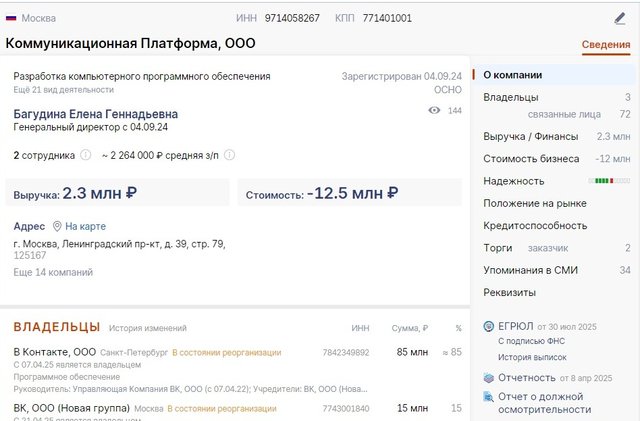This screenshot has width=640, height=421.
Task: Click info icon next to 2 сотрудника
Action: point(85,155)
